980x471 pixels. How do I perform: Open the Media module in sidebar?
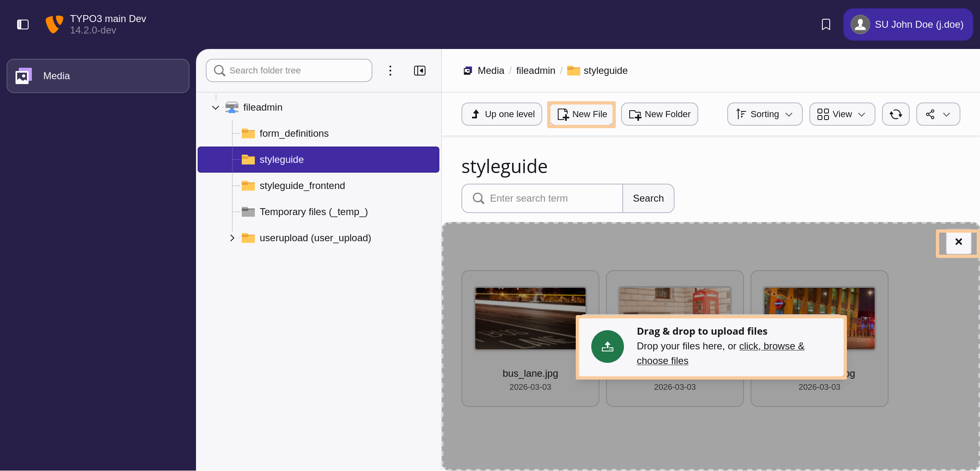pyautogui.click(x=98, y=76)
